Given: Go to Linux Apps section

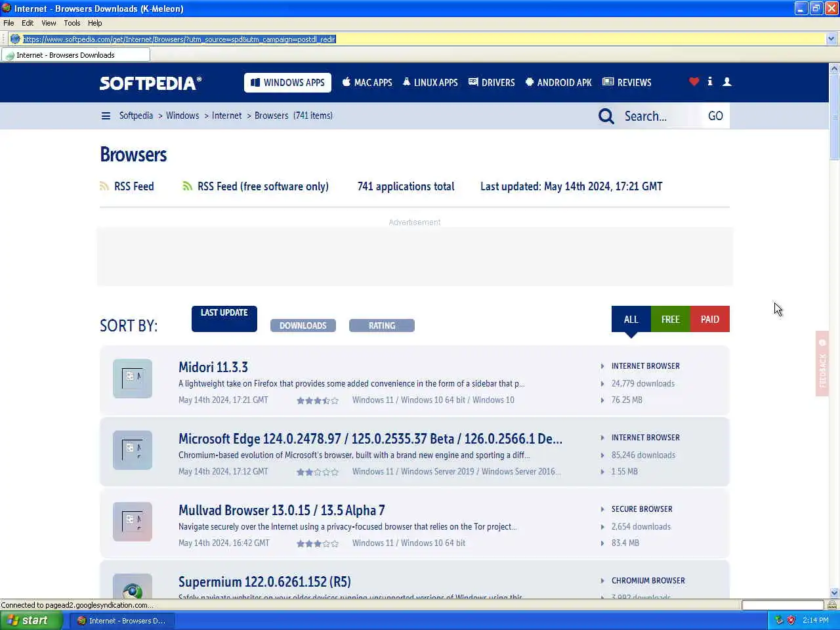Looking at the screenshot, I should (430, 83).
